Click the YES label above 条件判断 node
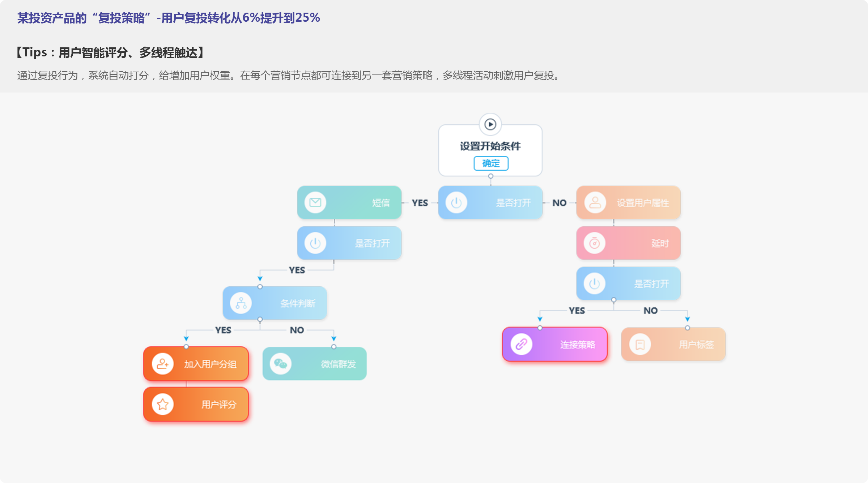This screenshot has width=868, height=483. pos(297,270)
